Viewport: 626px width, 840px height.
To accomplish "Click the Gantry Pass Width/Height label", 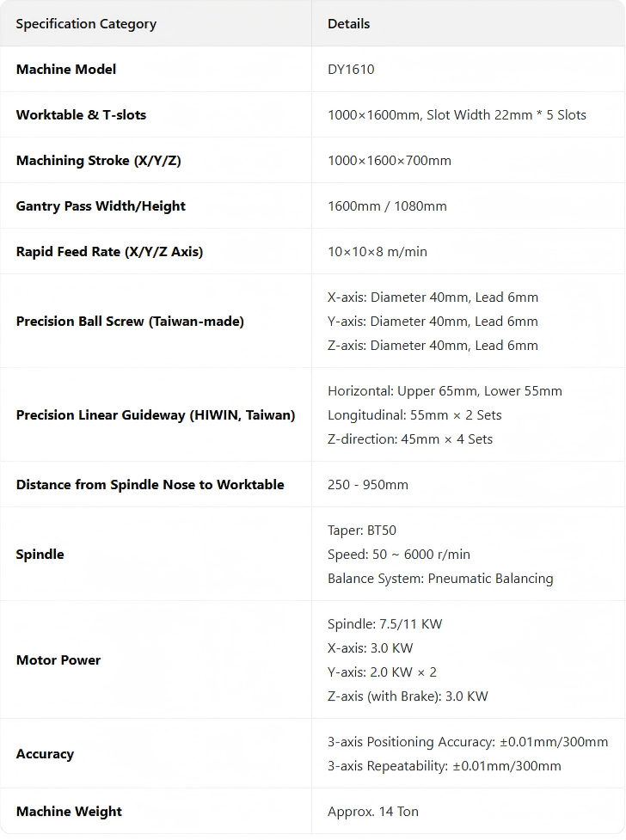I will coord(101,206).
